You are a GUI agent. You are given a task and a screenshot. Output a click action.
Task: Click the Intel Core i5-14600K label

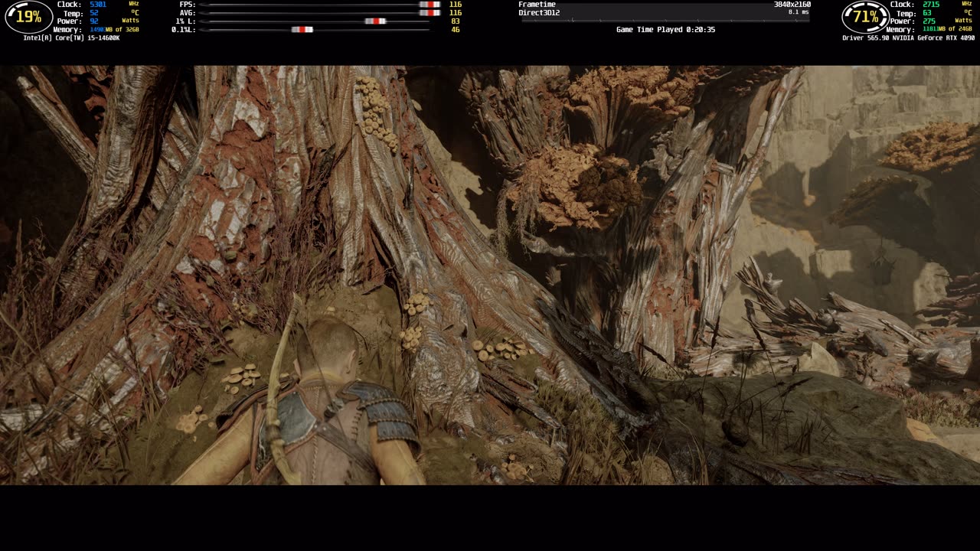pyautogui.click(x=71, y=38)
